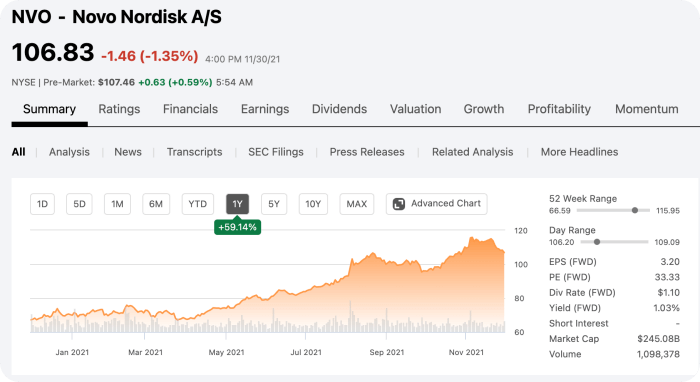
Task: Select the 5Y chart range
Action: pyautogui.click(x=274, y=204)
